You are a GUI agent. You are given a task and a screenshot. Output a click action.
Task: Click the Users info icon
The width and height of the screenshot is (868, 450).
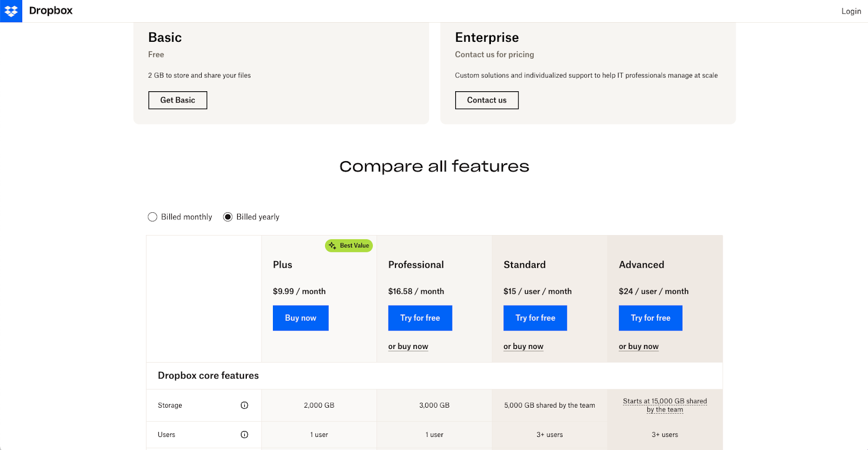click(244, 435)
